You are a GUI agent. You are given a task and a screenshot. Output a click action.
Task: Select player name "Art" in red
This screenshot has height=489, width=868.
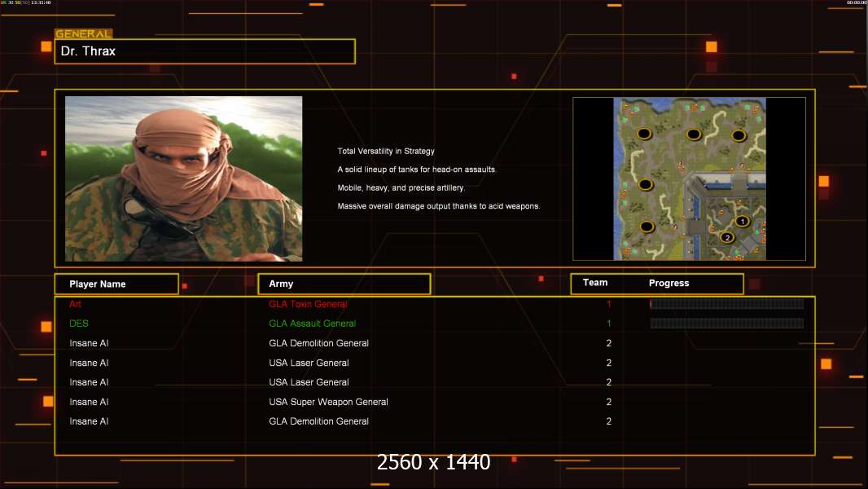tap(75, 304)
